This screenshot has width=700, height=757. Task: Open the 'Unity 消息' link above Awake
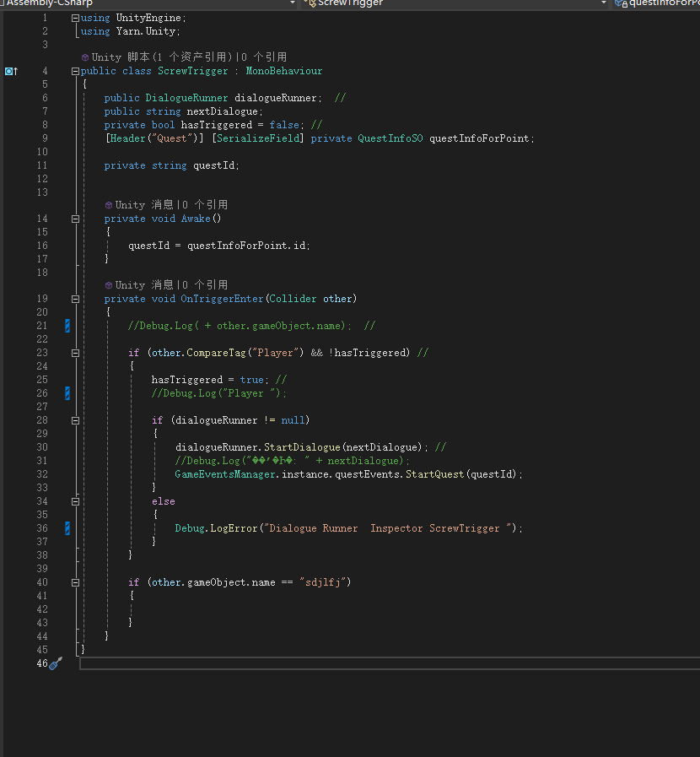click(144, 205)
